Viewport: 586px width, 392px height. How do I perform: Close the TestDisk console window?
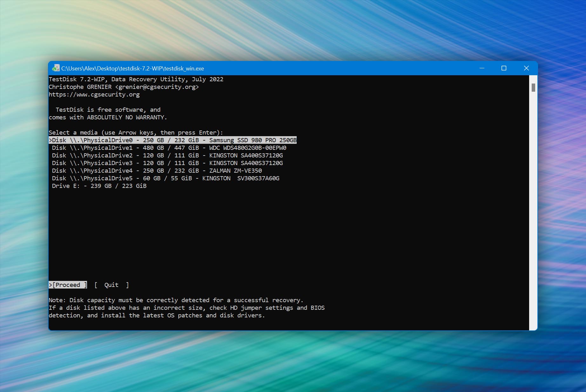[x=526, y=68]
